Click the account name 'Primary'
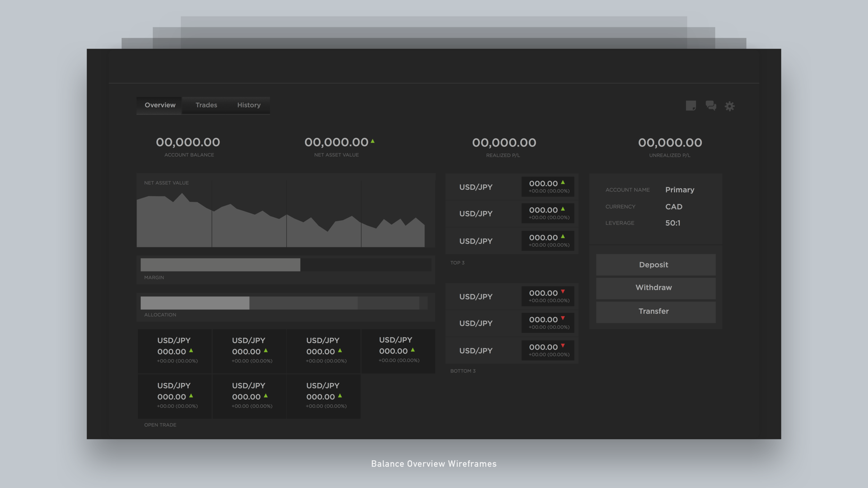The height and width of the screenshot is (488, 868). tap(680, 190)
